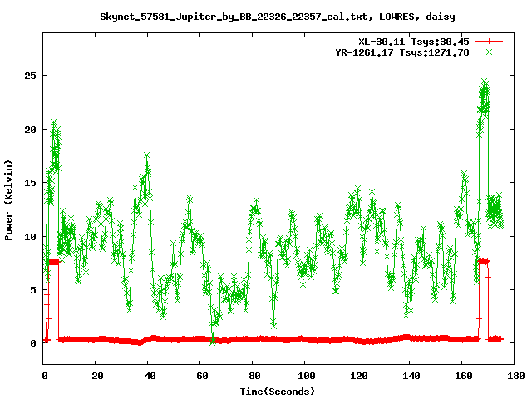Click x-axis tick label 20

click(x=97, y=376)
